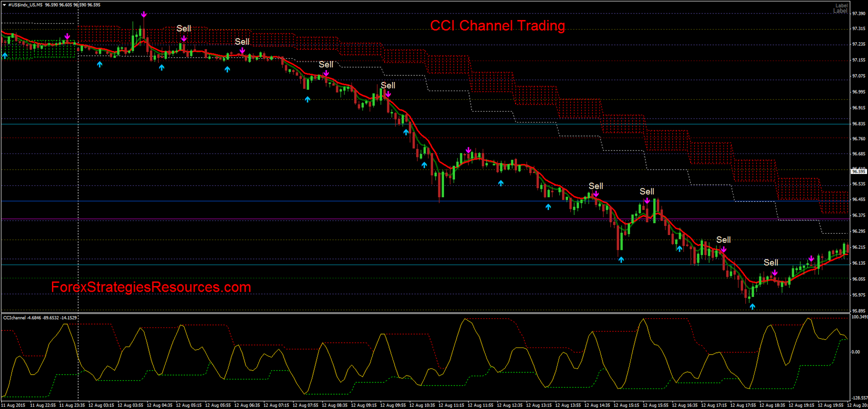Image resolution: width=868 pixels, height=409 pixels.
Task: Click the 97.235 price axis label
Action: tap(859, 44)
